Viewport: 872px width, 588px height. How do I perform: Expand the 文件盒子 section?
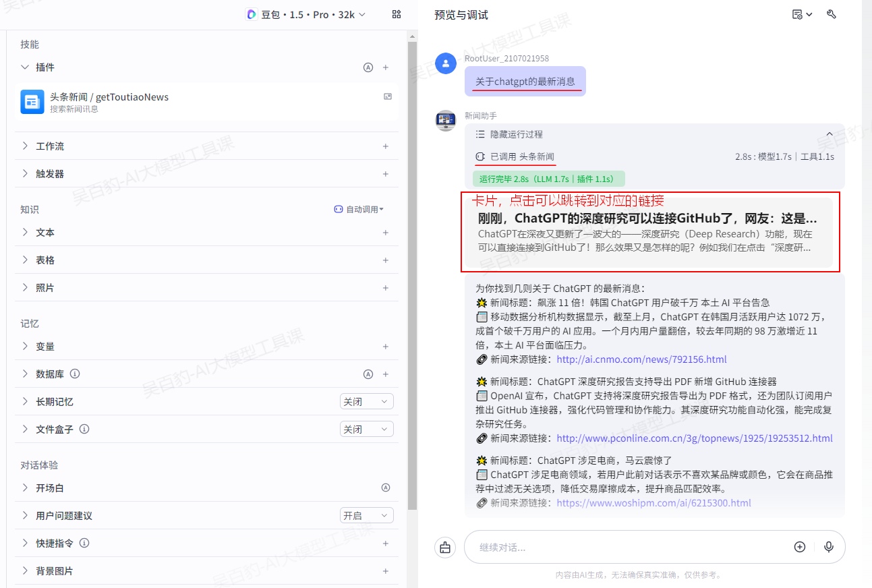(x=25, y=430)
